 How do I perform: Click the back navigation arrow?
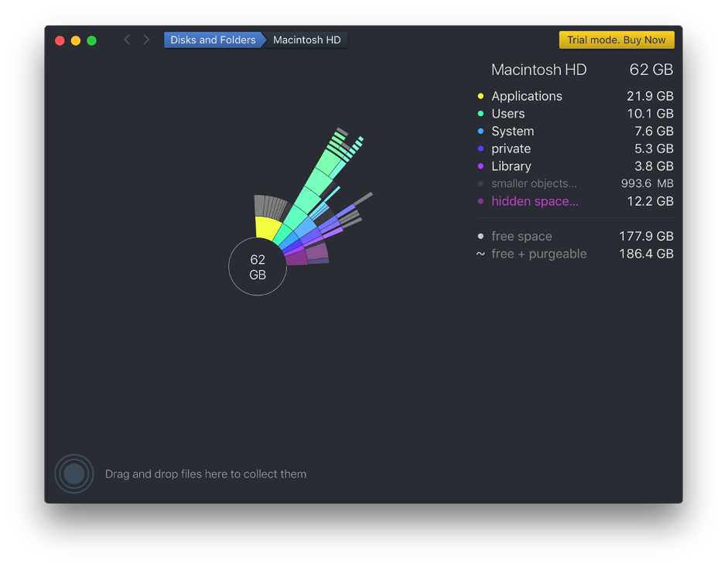tap(127, 39)
